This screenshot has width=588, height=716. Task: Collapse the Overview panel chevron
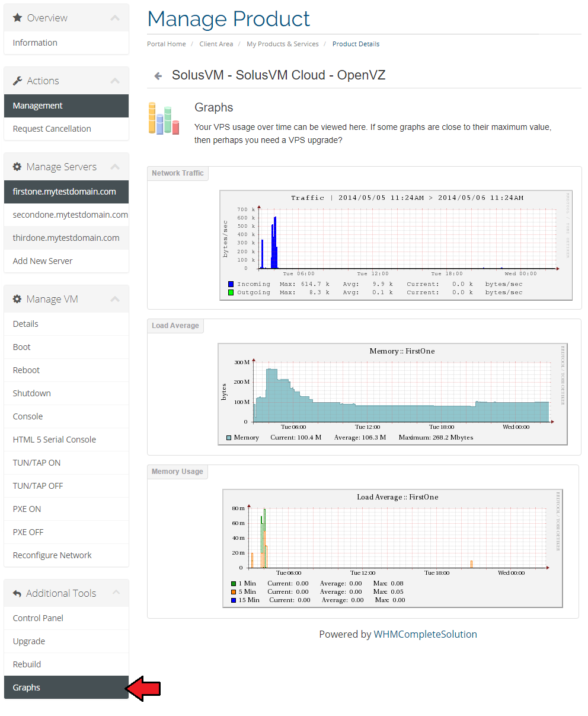pyautogui.click(x=116, y=18)
